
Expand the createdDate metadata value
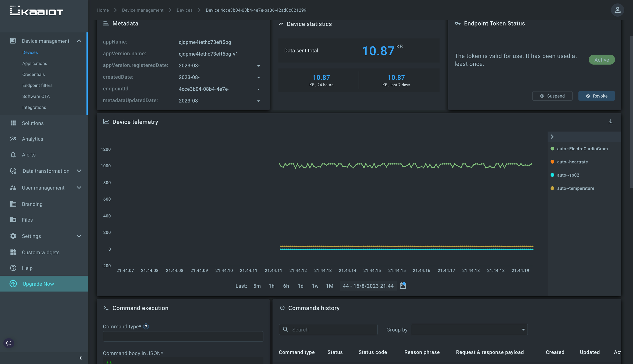258,78
